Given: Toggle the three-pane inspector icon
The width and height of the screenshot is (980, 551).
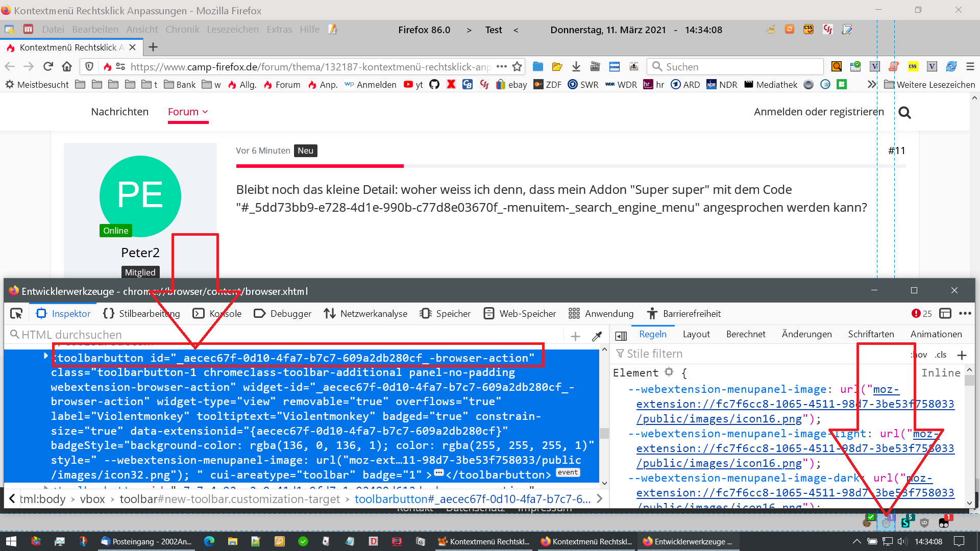Looking at the screenshot, I should pos(621,335).
